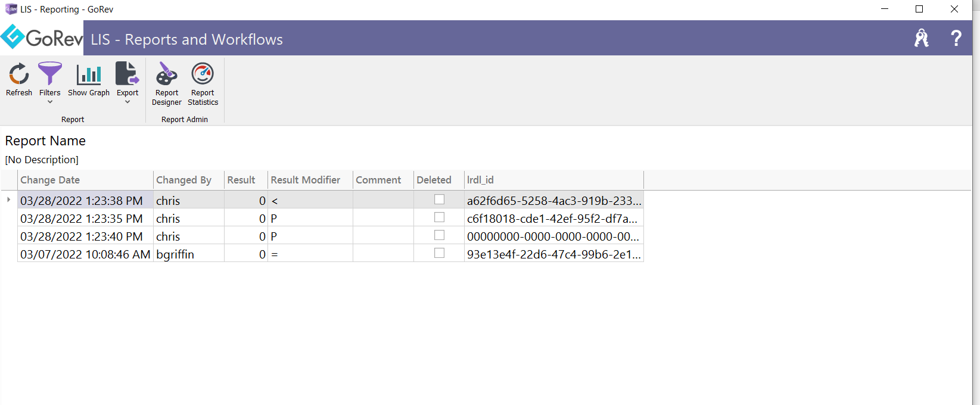This screenshot has height=405, width=980.
Task: Toggle Deleted checkbox for bgriffin row
Action: point(439,253)
